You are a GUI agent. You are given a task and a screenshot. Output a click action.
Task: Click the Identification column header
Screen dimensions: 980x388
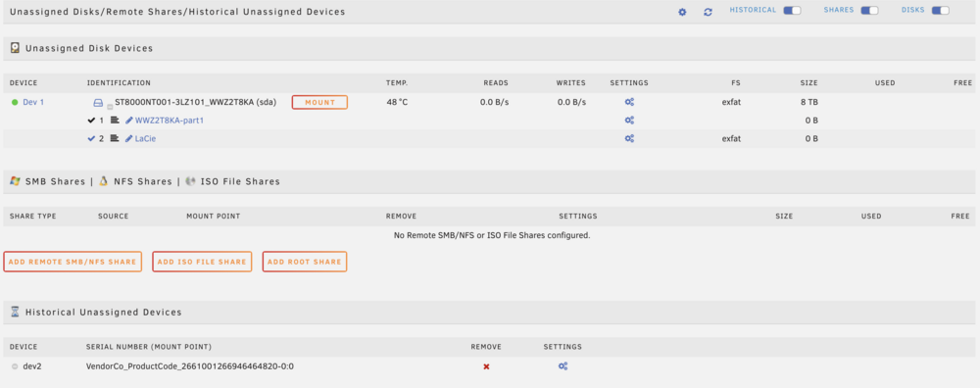[x=119, y=82]
